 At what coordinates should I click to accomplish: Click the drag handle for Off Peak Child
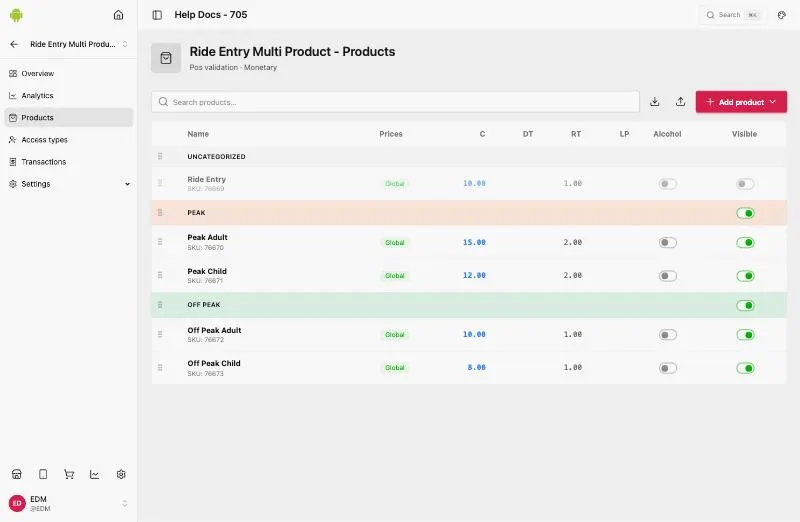pos(160,367)
